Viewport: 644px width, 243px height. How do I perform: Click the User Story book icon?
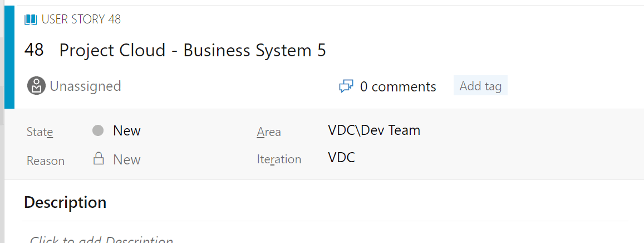31,20
